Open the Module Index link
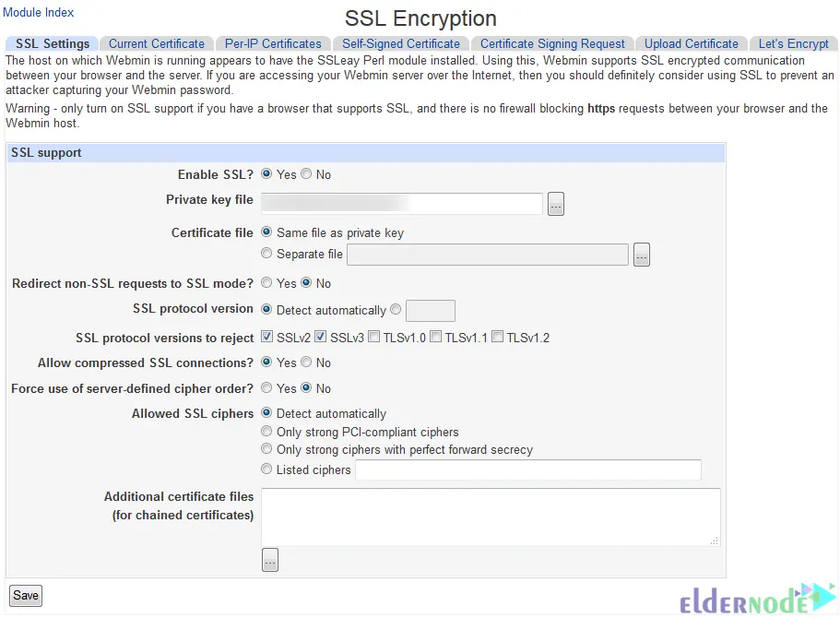Screen dimensions: 840x618 coord(38,12)
